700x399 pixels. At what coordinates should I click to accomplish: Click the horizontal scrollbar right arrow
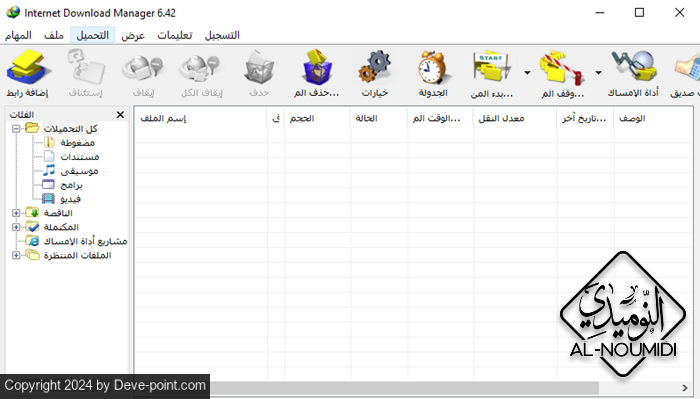685,387
